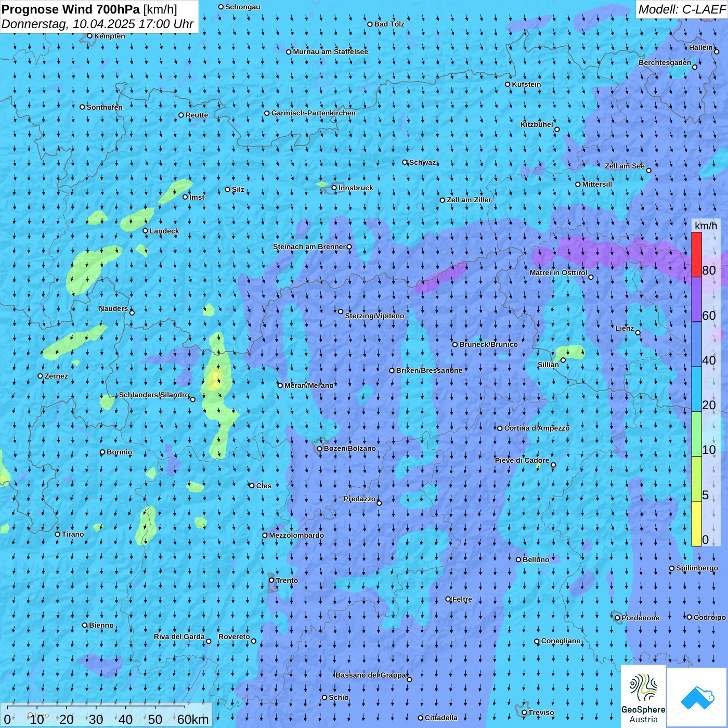Screen dimensions: 728x728
Task: Click the '60km' scale bar label
Action: [193, 719]
